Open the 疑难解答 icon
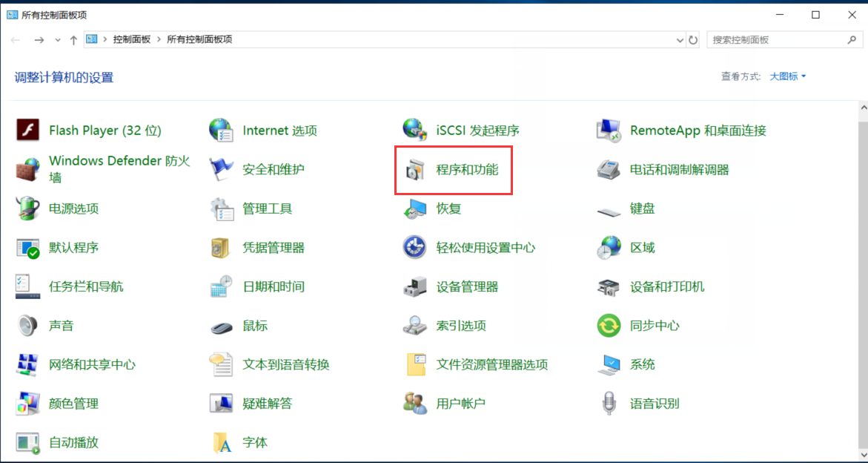868x463 pixels. point(222,403)
